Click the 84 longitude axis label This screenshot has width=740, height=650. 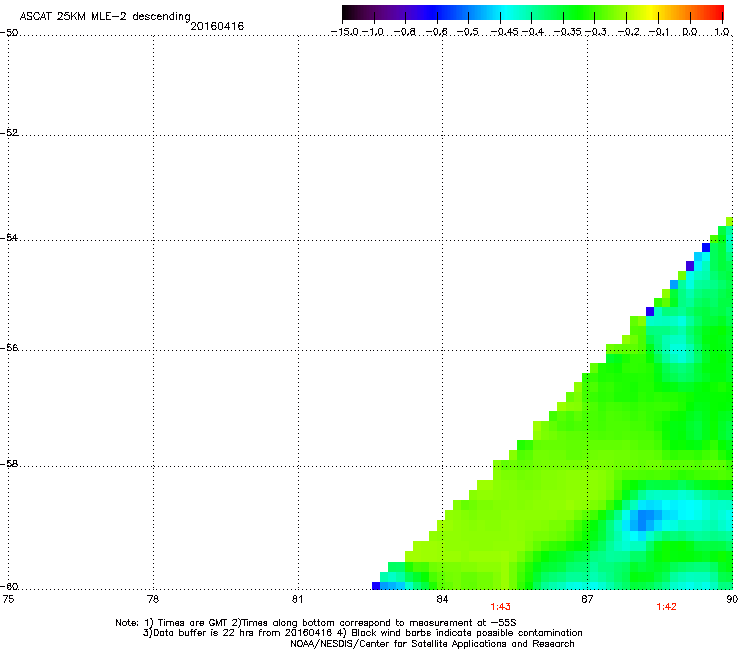click(x=442, y=599)
